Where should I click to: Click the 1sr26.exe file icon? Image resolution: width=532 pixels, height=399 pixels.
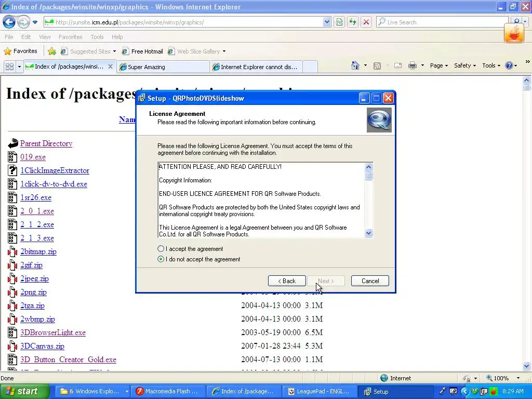12,197
